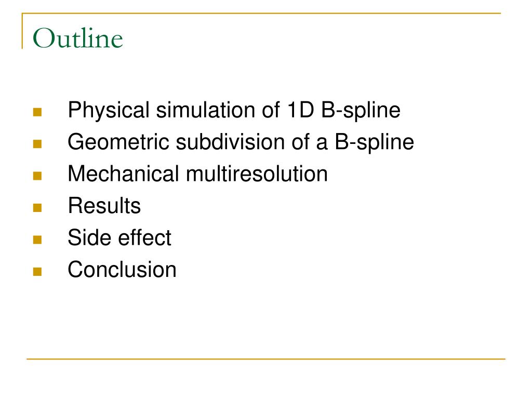Screen dimensions: 532x399
Task: Select the bullet beside Physical simulation
Action: click(37, 112)
